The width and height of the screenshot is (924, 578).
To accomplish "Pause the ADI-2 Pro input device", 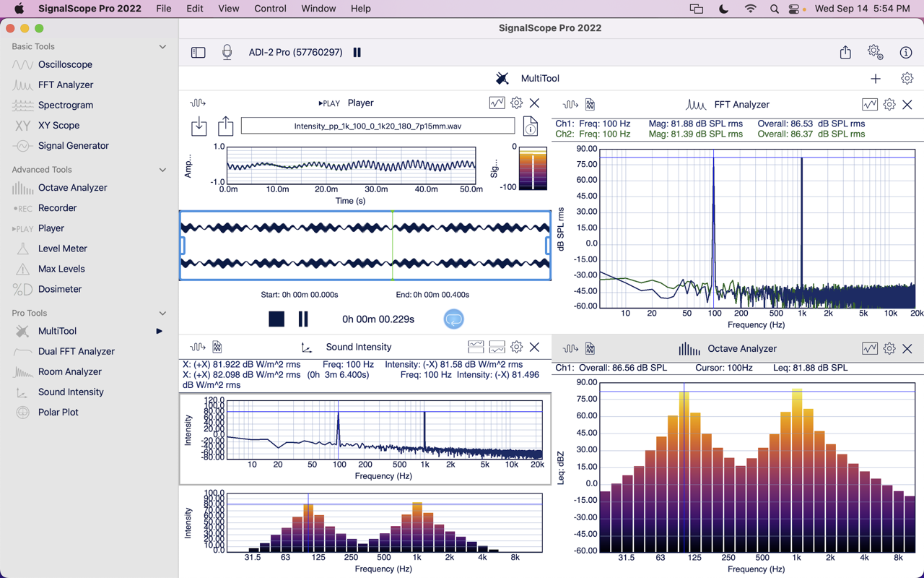I will [357, 52].
